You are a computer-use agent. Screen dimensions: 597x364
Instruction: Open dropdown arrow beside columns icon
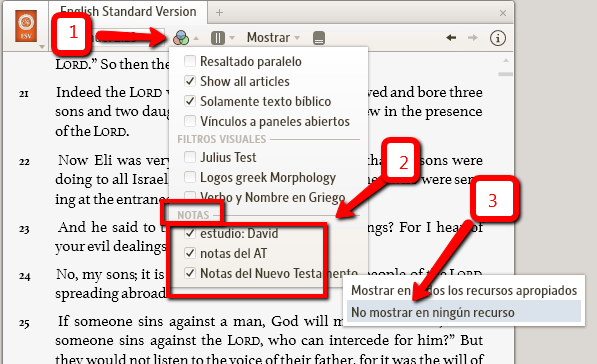(232, 38)
